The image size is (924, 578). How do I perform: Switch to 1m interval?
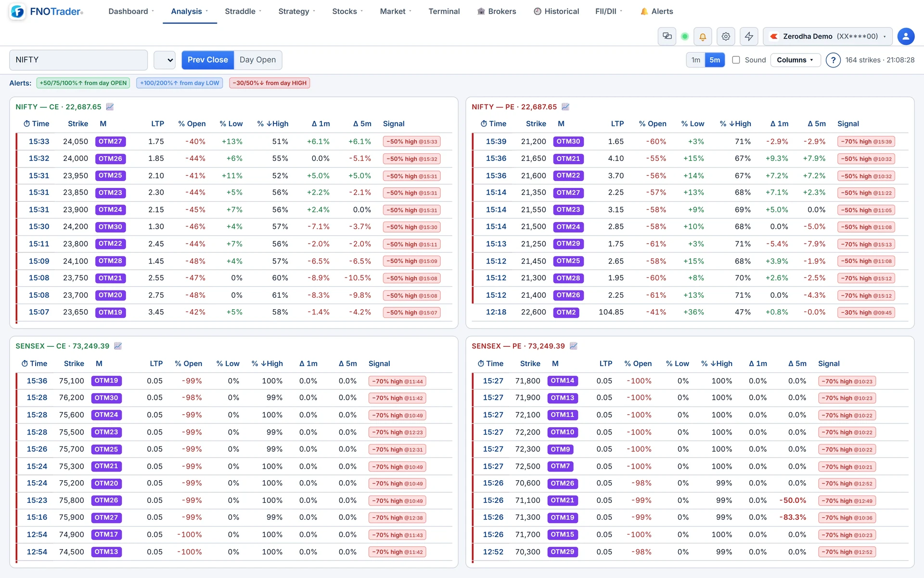tap(696, 60)
